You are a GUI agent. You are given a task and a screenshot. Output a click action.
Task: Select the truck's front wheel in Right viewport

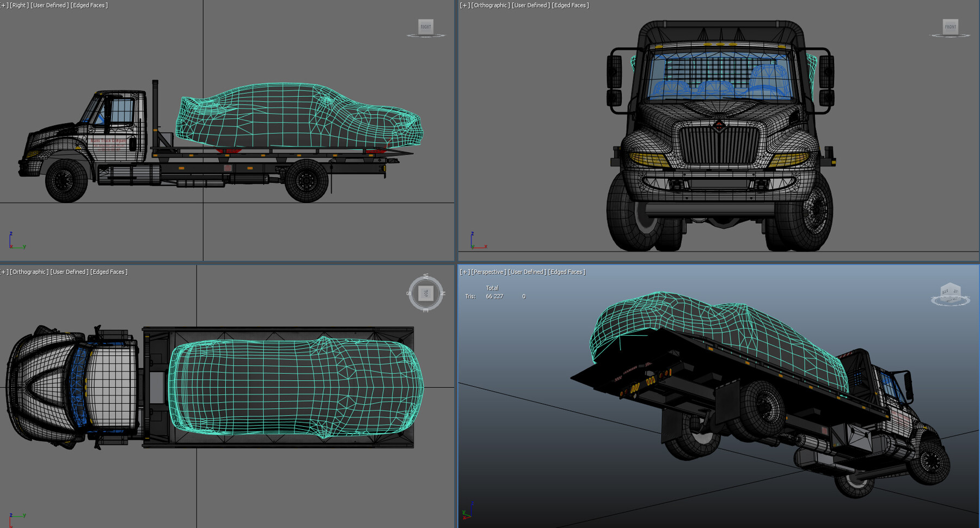pyautogui.click(x=66, y=180)
